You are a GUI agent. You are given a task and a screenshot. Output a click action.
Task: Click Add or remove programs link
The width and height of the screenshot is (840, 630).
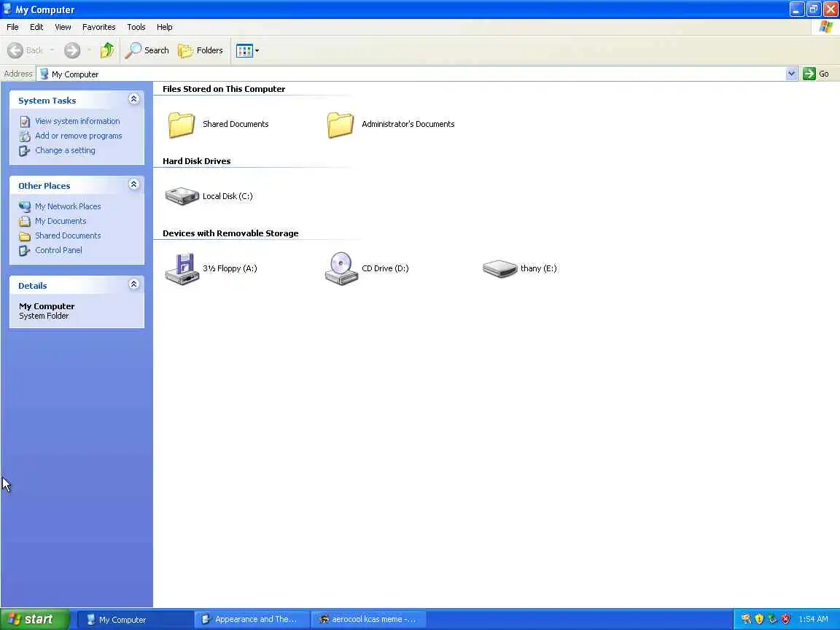coord(79,136)
